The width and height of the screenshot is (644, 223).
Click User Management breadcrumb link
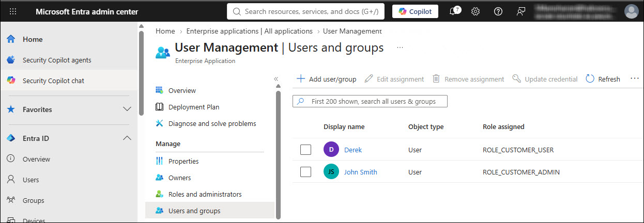pyautogui.click(x=352, y=31)
